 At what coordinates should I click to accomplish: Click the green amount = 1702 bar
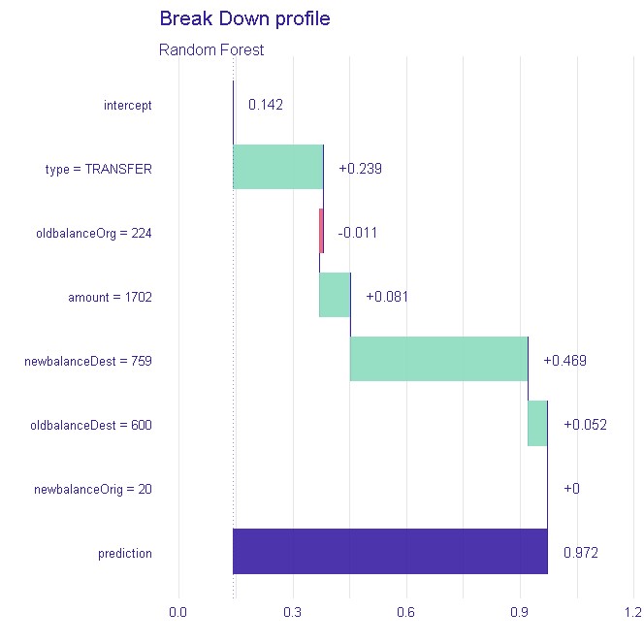(x=335, y=295)
